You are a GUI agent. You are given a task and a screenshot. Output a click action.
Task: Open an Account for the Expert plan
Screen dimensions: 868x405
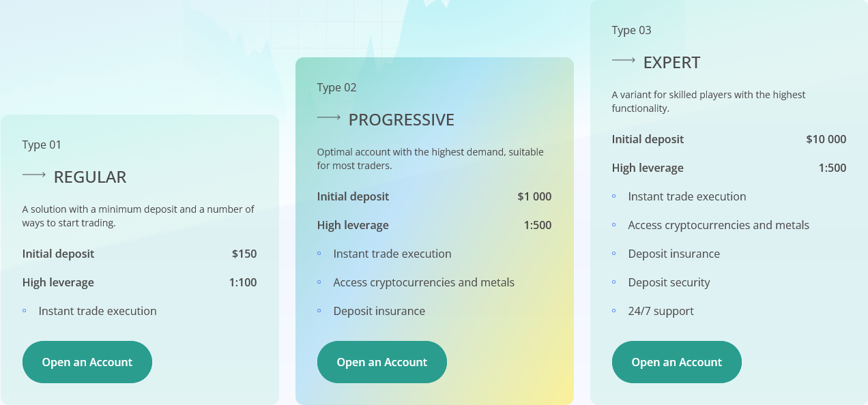pyautogui.click(x=677, y=362)
